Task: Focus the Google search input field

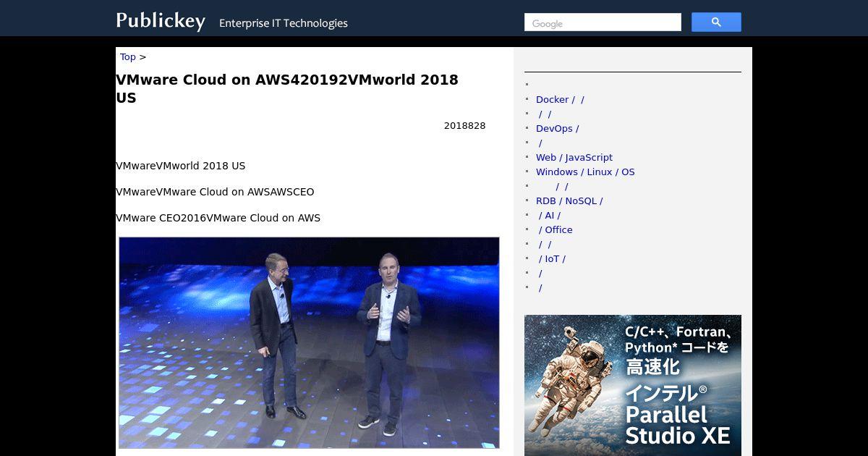Action: tap(603, 22)
